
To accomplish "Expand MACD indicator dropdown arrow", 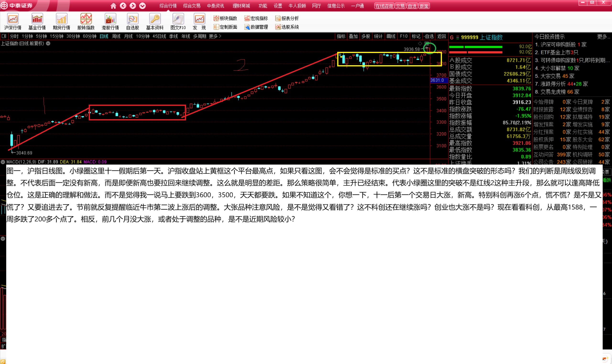I will pos(3,162).
